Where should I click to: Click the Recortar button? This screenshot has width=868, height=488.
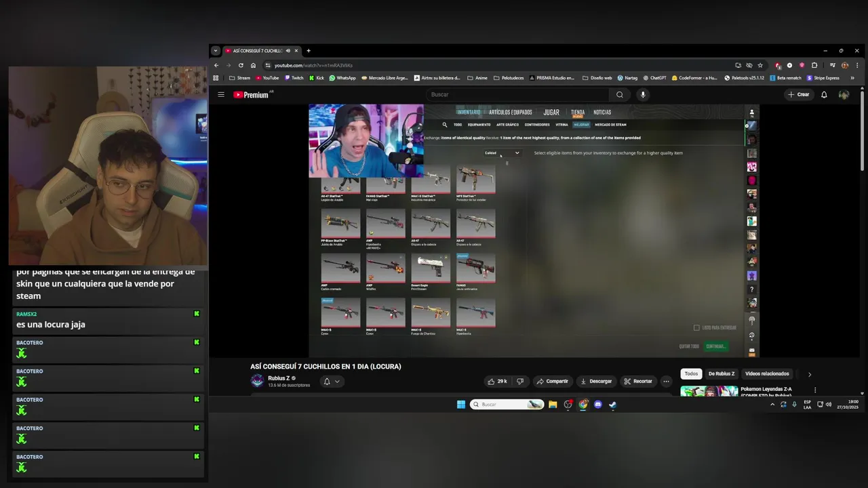(x=638, y=382)
